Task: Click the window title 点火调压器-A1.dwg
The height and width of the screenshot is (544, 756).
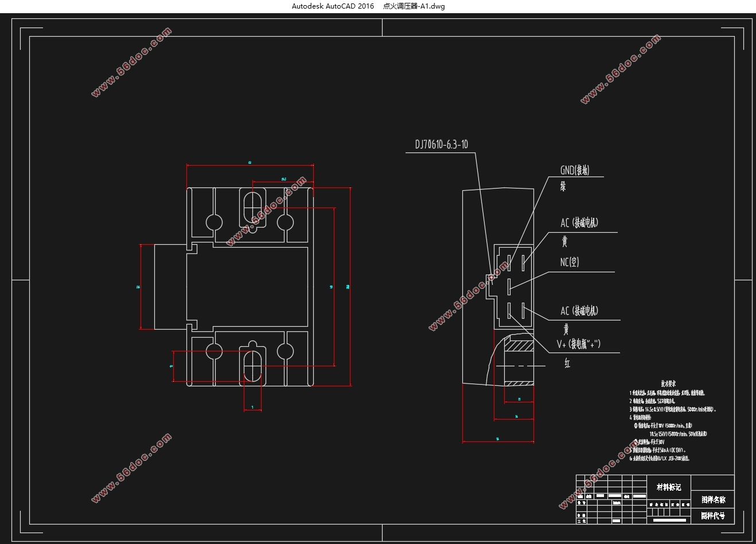Action: pyautogui.click(x=414, y=6)
